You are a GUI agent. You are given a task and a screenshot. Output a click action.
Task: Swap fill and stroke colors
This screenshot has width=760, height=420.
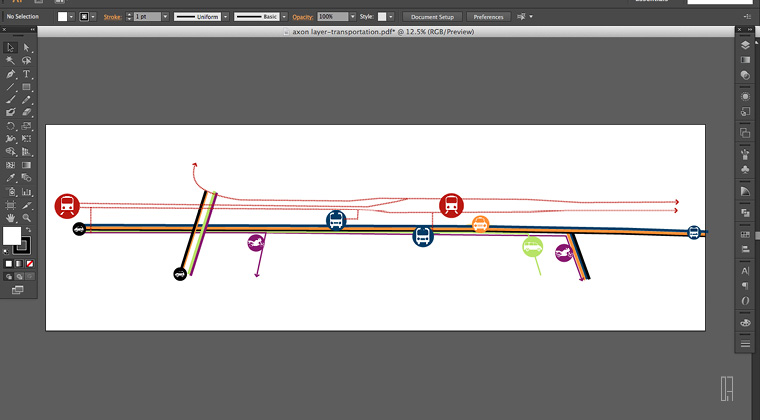click(28, 230)
